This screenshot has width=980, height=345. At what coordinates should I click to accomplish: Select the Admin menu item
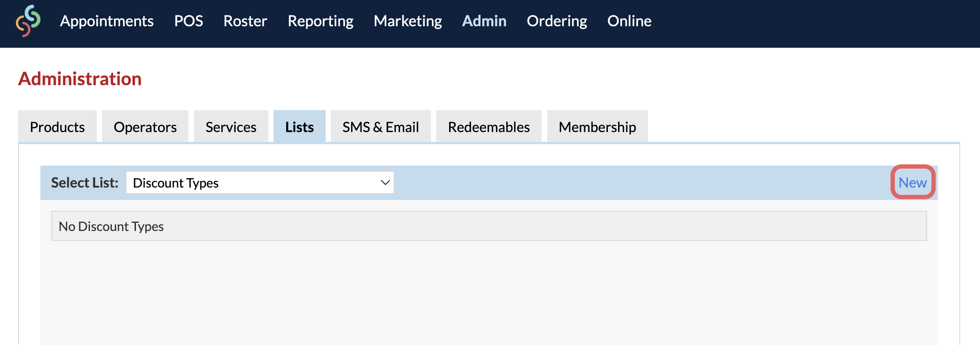coord(484,21)
